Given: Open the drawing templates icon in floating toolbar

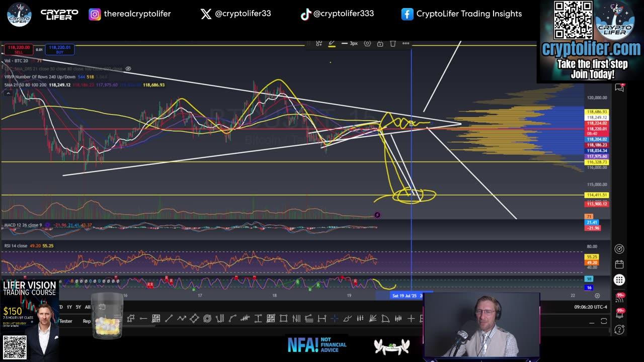Looking at the screenshot, I should pyautogui.click(x=319, y=43).
